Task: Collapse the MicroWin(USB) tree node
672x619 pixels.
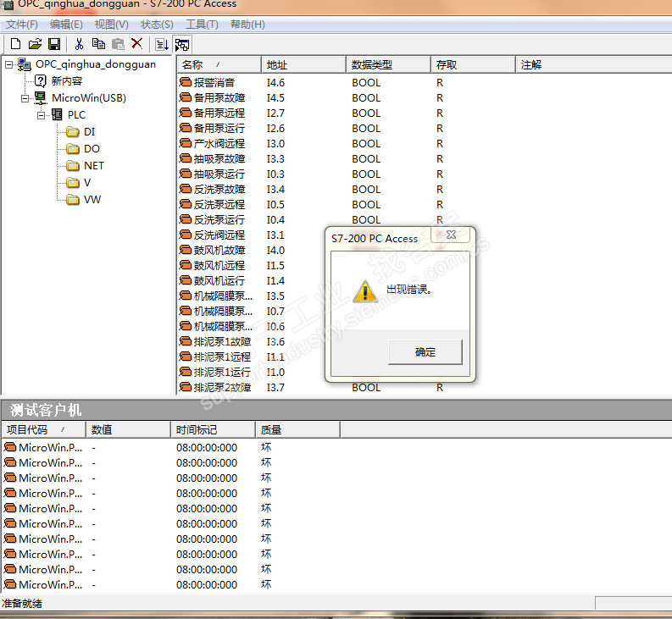Action: (x=25, y=98)
